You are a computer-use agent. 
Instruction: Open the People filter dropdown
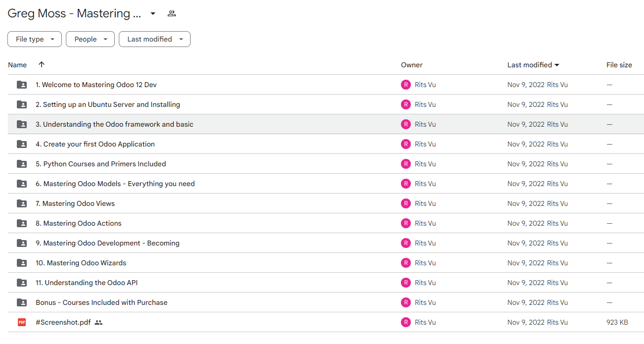tap(90, 39)
